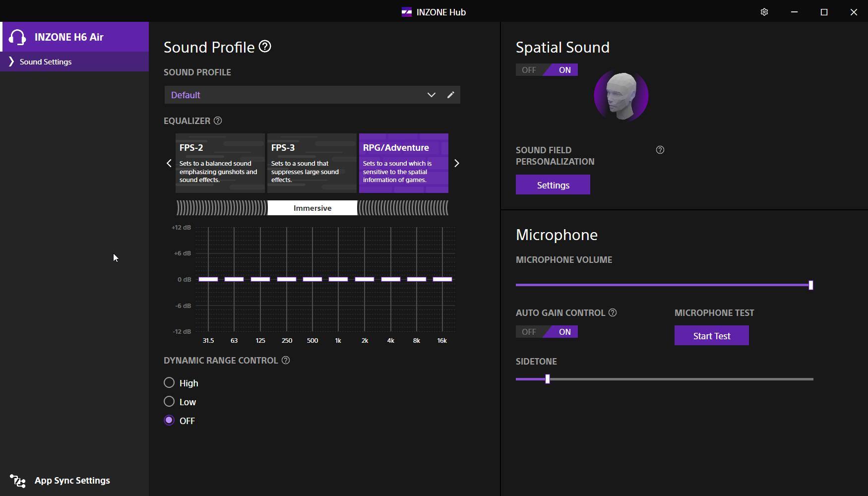Click the Microphone heading
The image size is (868, 496).
[557, 235]
